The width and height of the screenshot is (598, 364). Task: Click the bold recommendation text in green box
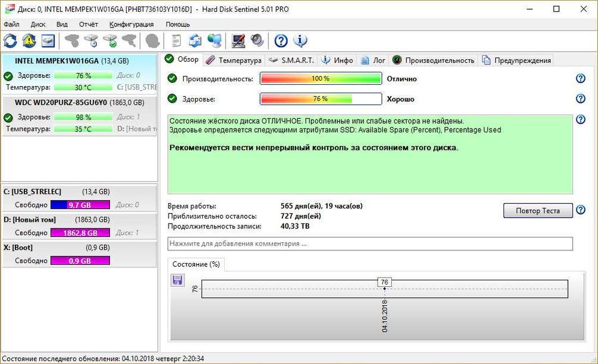coord(313,148)
